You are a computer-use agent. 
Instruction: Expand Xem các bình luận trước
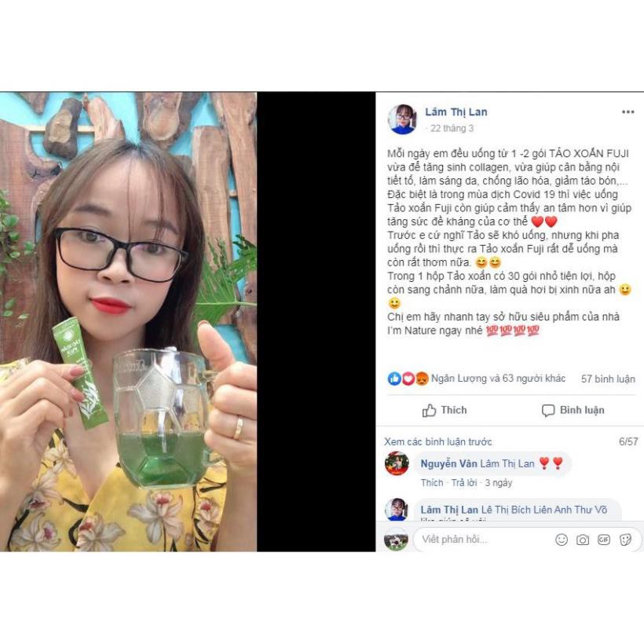click(437, 442)
